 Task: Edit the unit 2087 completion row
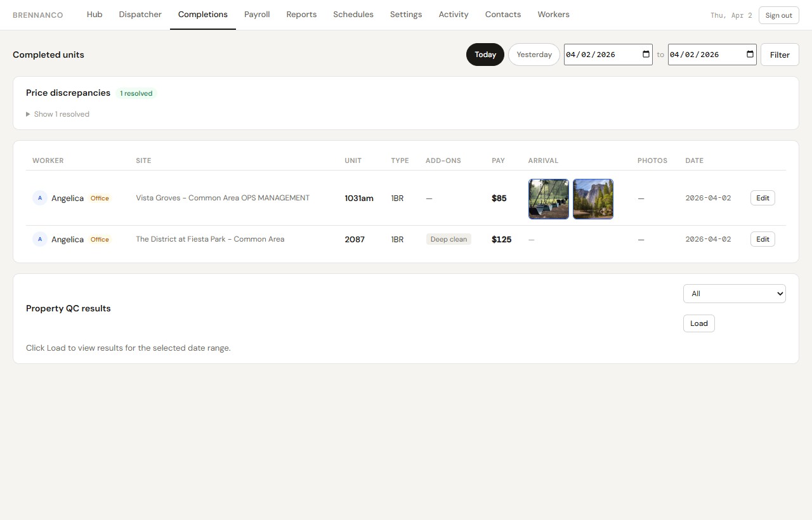pos(763,239)
